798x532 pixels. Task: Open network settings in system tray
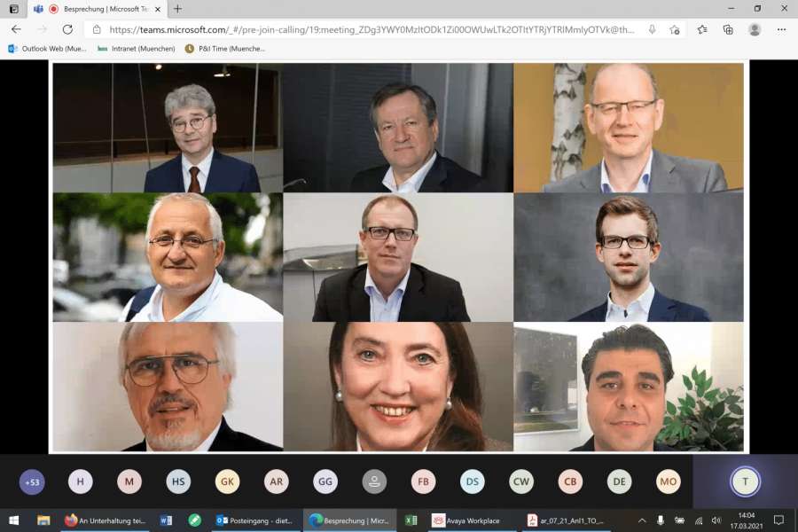699,520
